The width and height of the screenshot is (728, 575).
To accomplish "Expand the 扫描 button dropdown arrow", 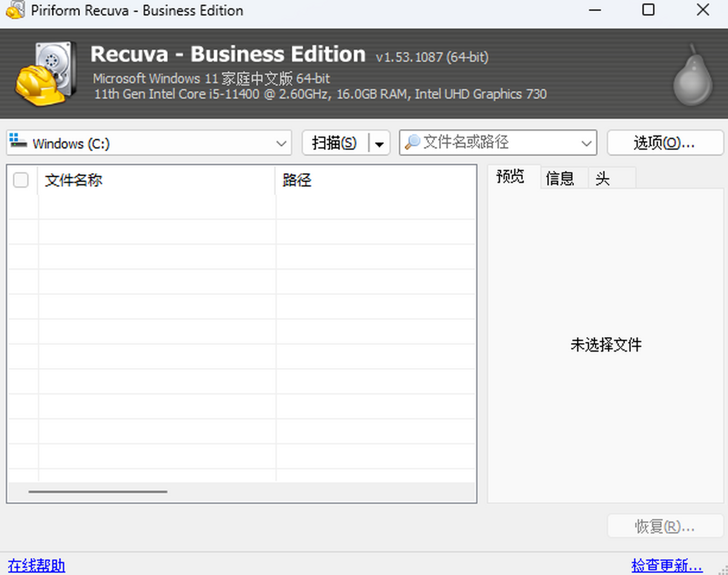I will click(x=379, y=143).
